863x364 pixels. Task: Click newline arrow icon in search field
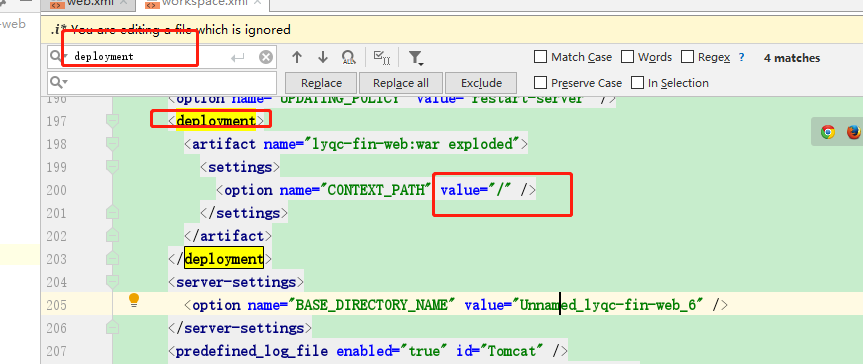pos(238,57)
